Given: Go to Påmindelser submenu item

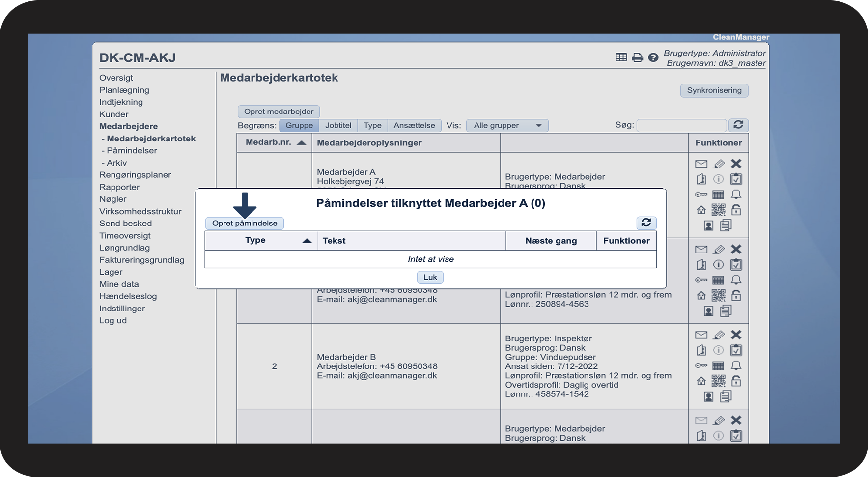Looking at the screenshot, I should point(132,151).
